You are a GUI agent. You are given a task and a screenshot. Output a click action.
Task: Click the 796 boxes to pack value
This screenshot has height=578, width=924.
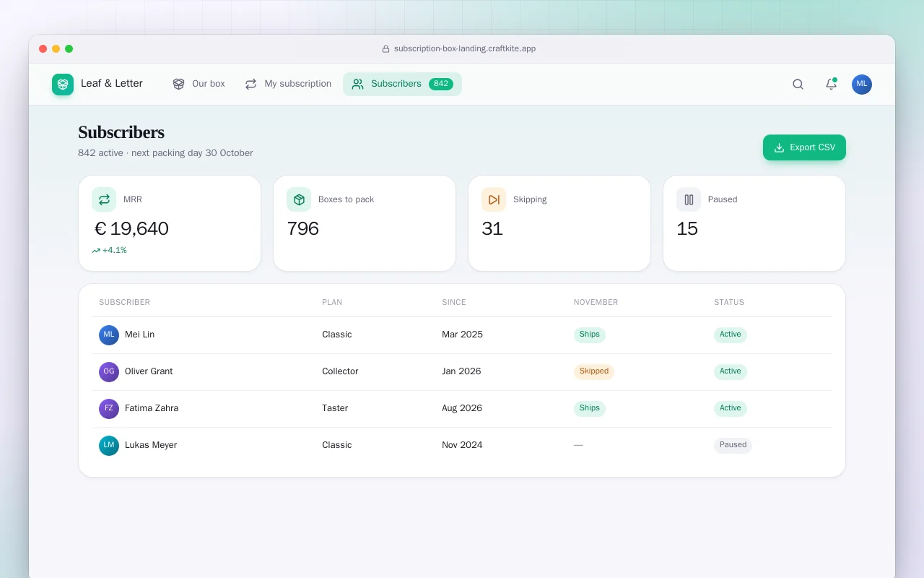coord(302,229)
